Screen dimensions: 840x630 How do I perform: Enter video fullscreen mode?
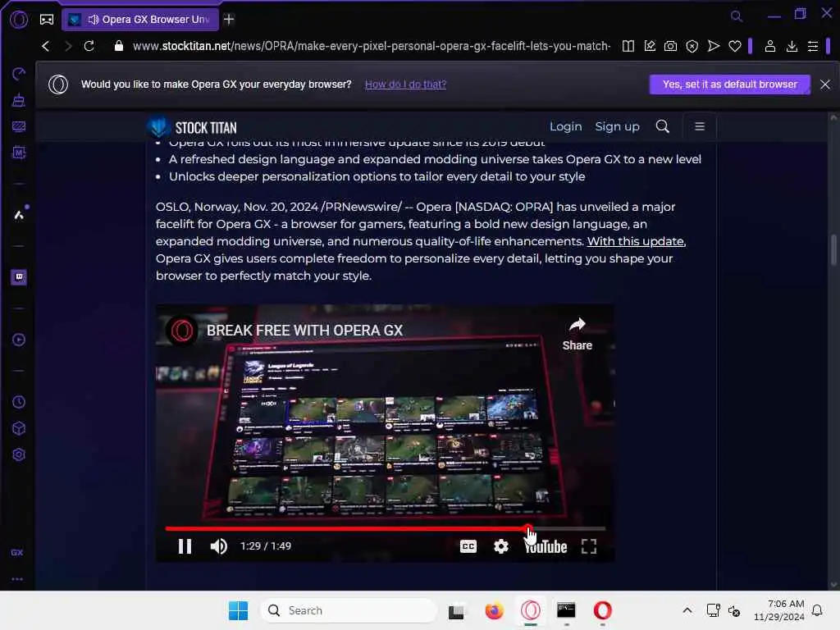click(x=589, y=546)
